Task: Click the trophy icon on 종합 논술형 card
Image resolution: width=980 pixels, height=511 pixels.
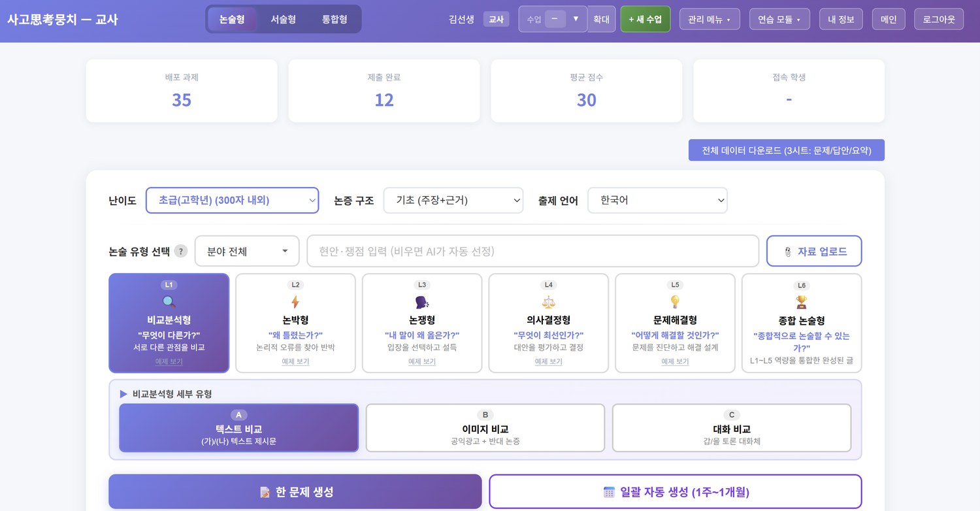Action: (x=802, y=303)
